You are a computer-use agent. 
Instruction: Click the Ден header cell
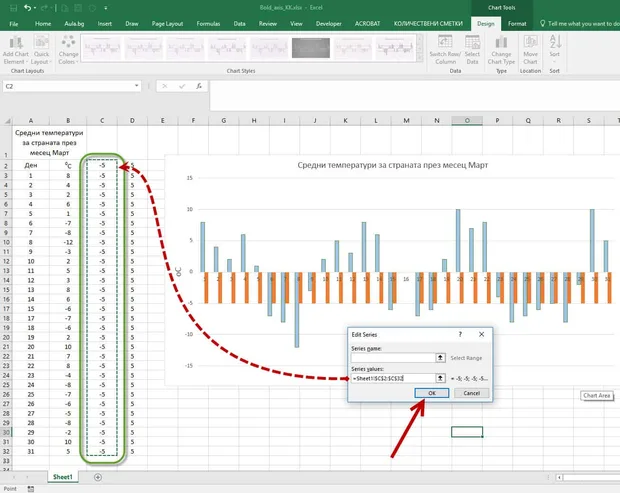[x=31, y=165]
